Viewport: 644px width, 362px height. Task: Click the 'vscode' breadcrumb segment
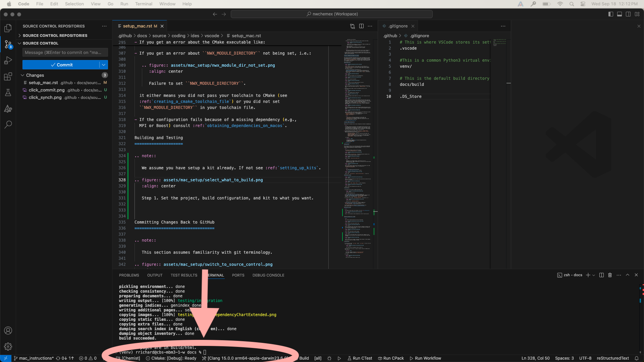(212, 36)
